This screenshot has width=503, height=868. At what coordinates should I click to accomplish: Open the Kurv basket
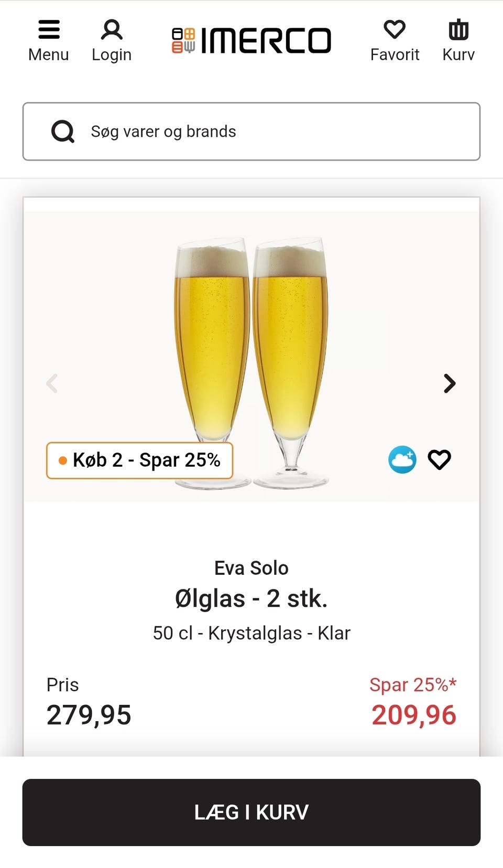pos(458,40)
